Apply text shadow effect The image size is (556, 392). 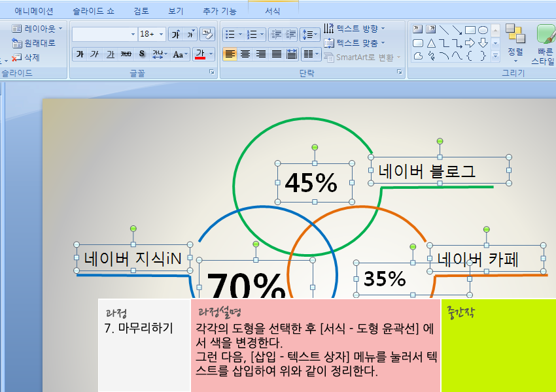pos(141,54)
